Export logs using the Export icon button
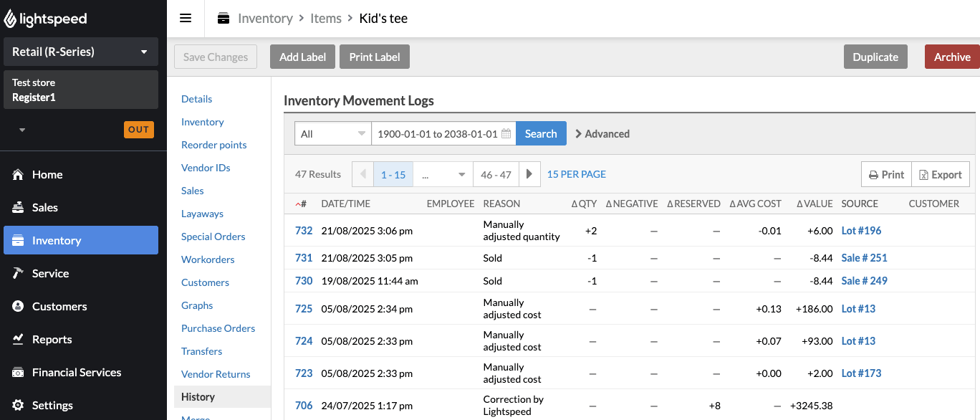The height and width of the screenshot is (420, 980). [x=941, y=174]
